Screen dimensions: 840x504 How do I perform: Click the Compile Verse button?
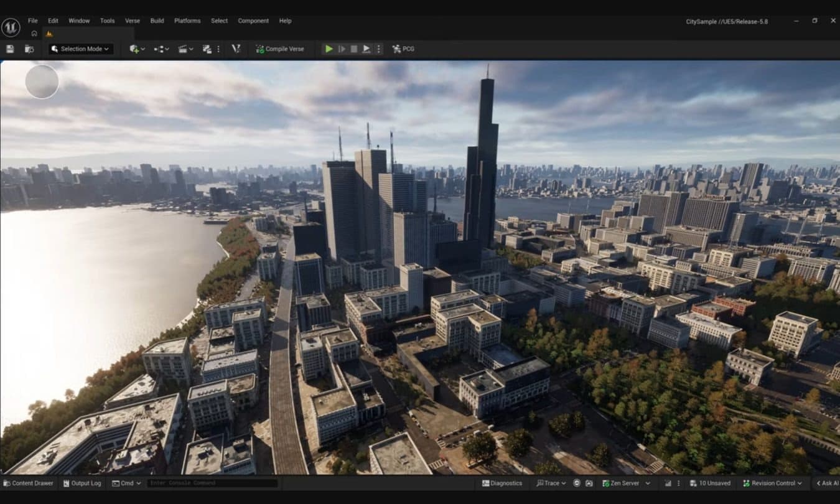(279, 49)
